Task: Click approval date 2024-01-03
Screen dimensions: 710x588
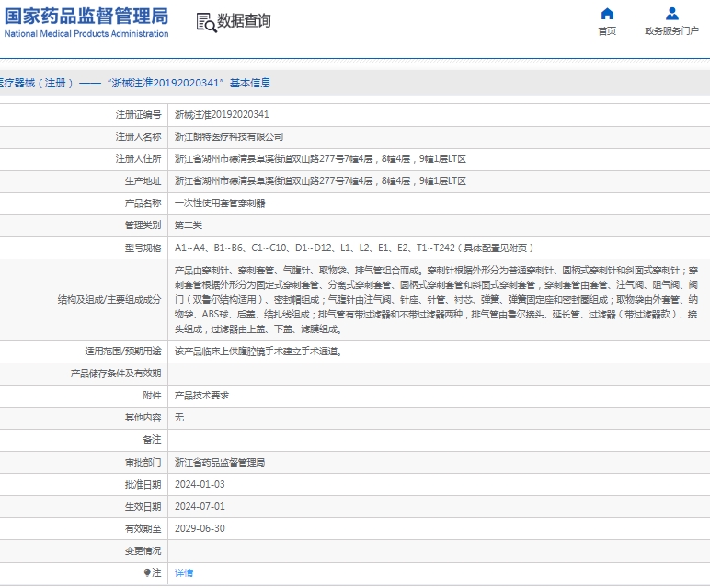Action: 200,484
